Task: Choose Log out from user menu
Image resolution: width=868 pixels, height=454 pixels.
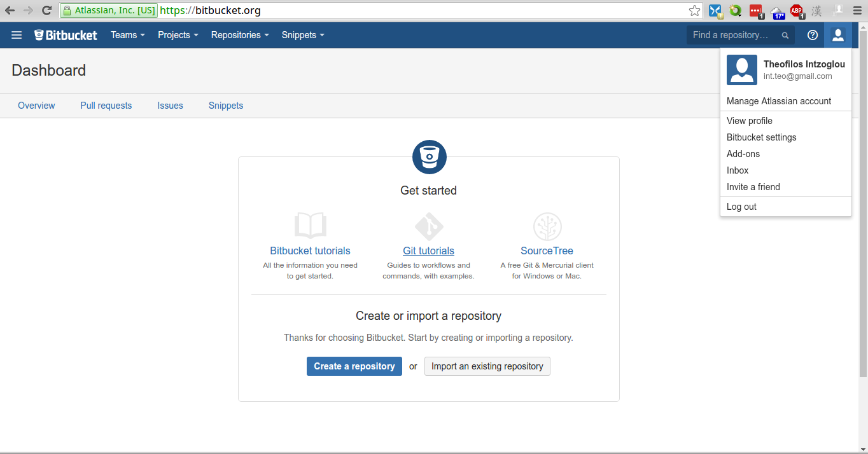Action: tap(786, 207)
